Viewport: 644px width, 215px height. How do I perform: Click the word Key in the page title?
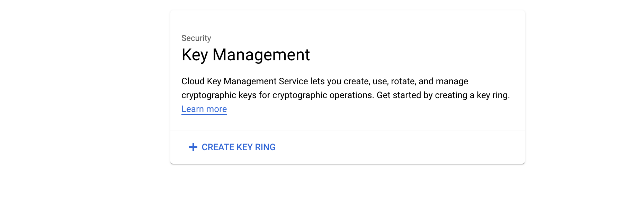(x=195, y=55)
